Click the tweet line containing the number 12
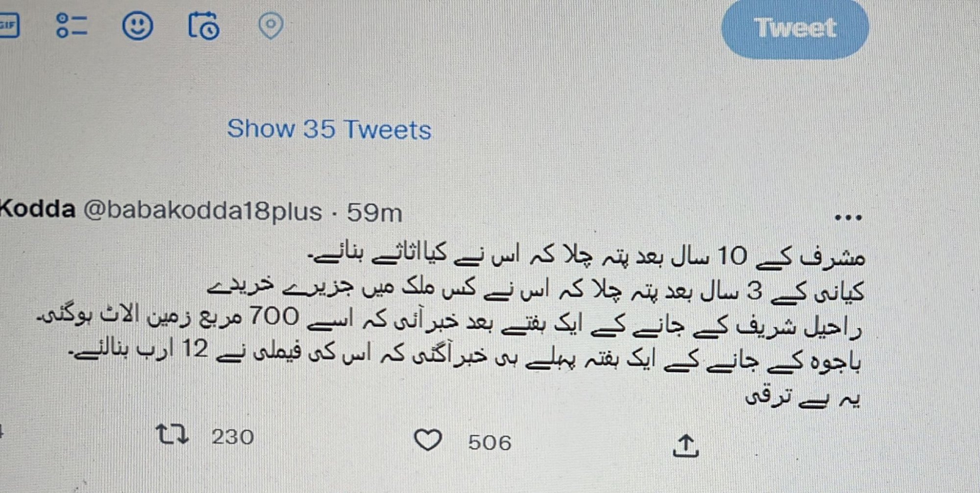Viewport: 980px width, 493px height. 465,357
